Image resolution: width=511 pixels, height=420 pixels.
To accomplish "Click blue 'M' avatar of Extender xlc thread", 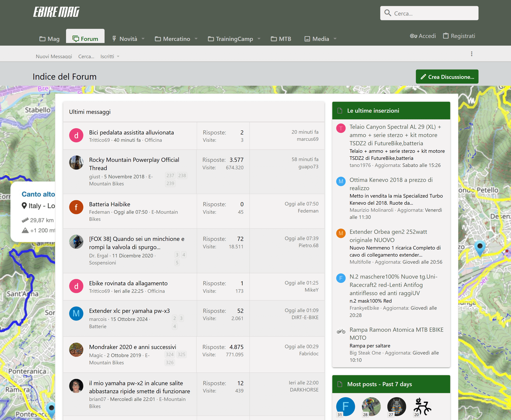I will [x=76, y=314].
